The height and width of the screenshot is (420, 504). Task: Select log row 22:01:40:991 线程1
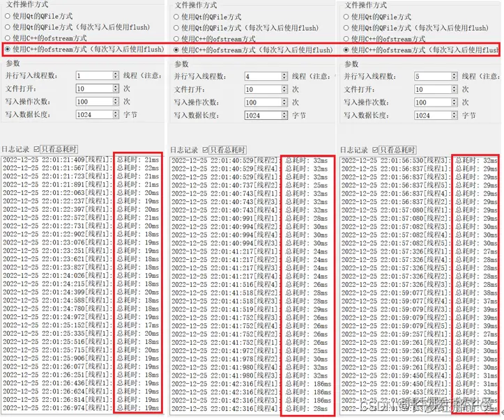click(x=250, y=218)
